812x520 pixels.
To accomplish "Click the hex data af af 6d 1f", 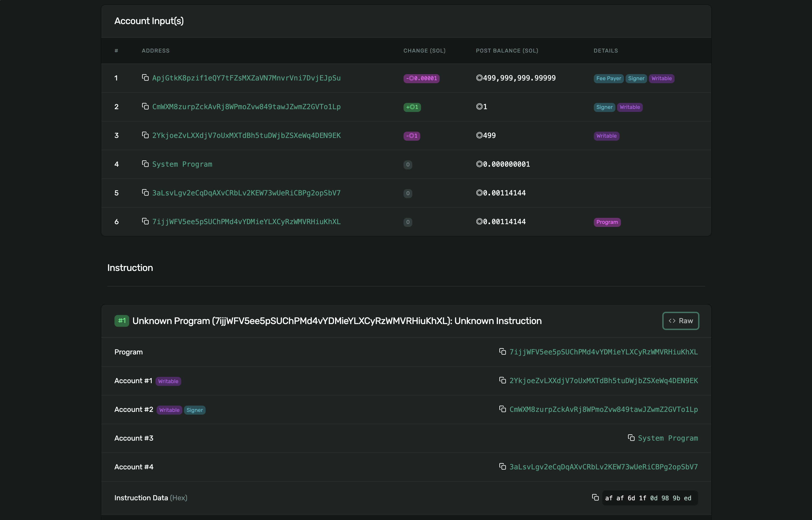I will 648,498.
